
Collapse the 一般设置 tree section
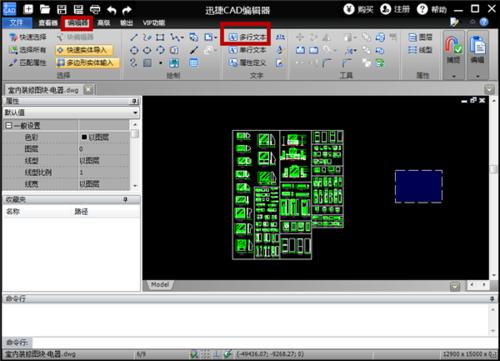coord(9,126)
